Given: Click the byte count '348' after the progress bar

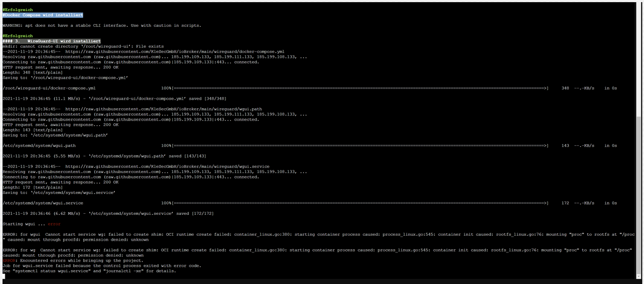Looking at the screenshot, I should (x=565, y=87).
